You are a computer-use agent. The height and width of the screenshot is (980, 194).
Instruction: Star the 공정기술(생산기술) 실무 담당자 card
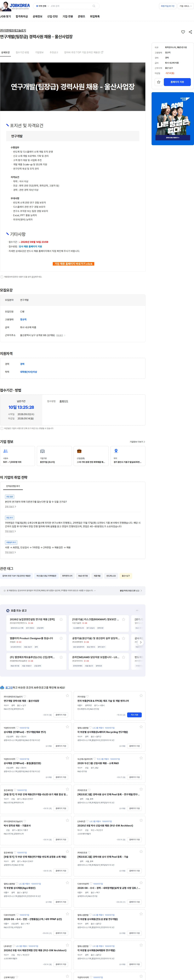click(x=124, y=638)
